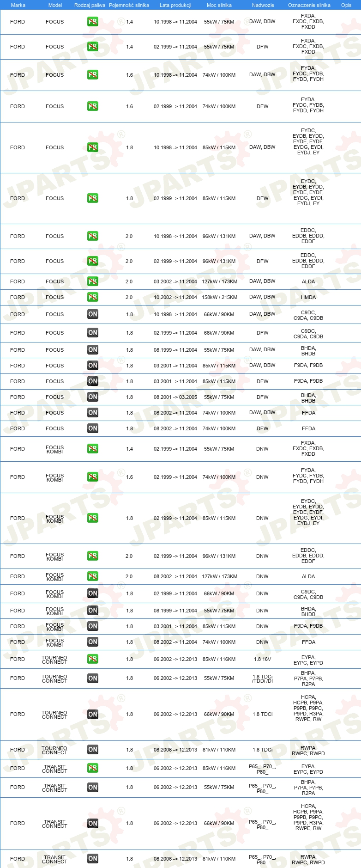Click ON diesel icon in Focus Kombi FFDA row
This screenshot has width=361, height=868.
tap(93, 642)
